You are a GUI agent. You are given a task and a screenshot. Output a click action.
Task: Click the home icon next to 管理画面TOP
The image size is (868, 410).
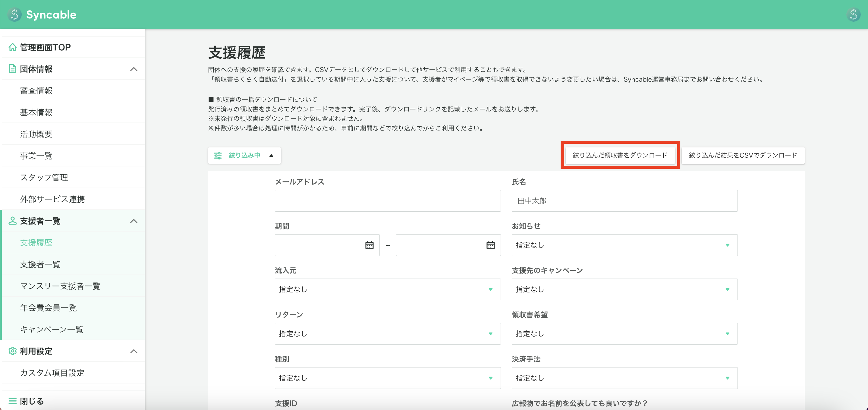click(12, 47)
